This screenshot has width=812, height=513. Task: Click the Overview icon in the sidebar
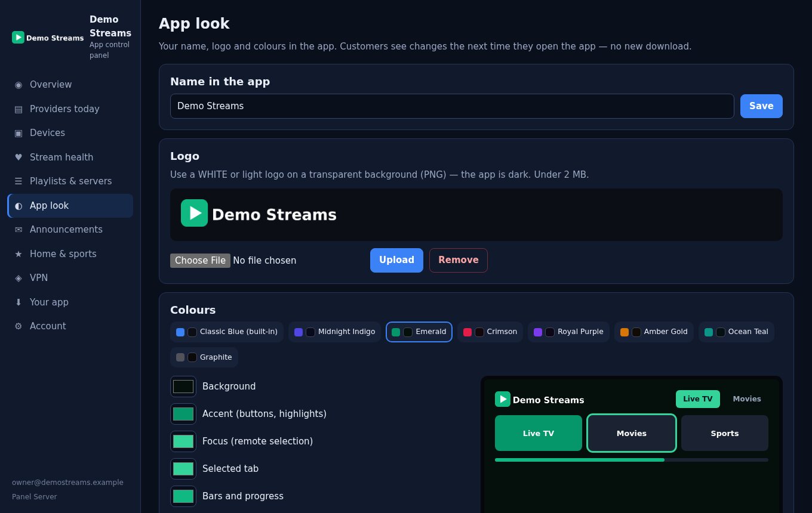pos(19,85)
